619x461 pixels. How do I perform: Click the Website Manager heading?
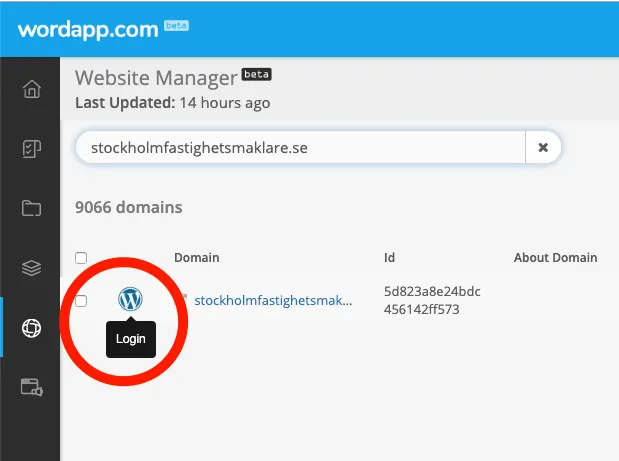click(156, 78)
